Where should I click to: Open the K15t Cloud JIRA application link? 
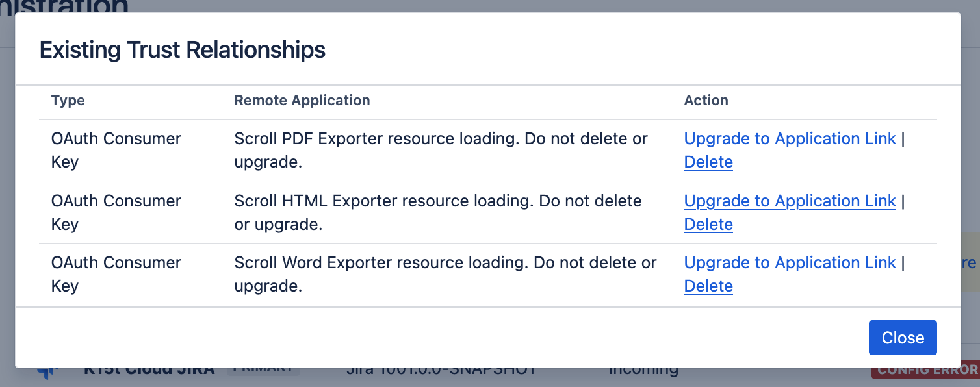click(x=148, y=368)
